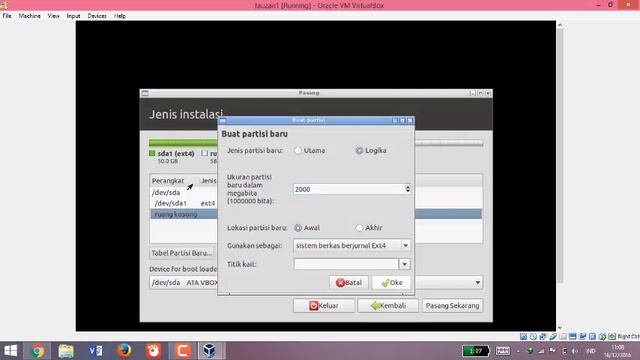640x360 pixels.
Task: Click partition size spinner arrows
Action: [x=407, y=189]
